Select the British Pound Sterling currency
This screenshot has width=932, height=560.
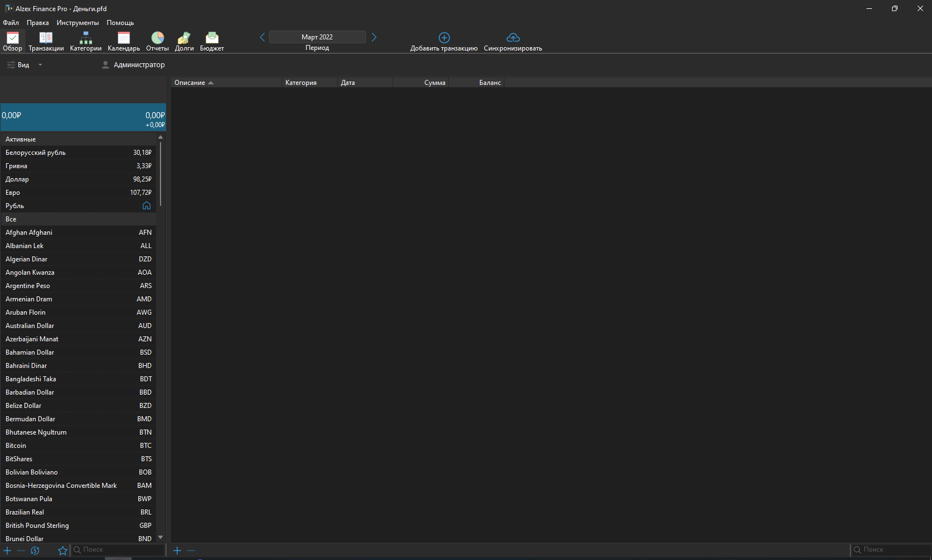(x=78, y=526)
